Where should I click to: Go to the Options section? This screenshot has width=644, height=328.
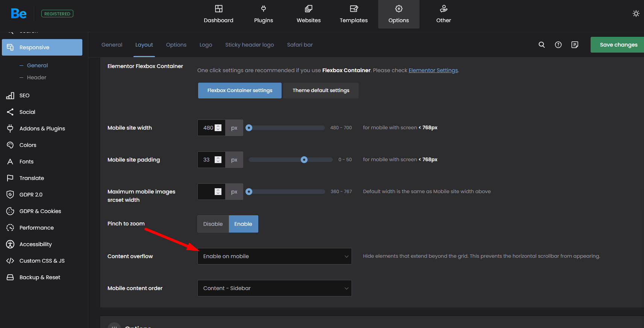pos(399,14)
